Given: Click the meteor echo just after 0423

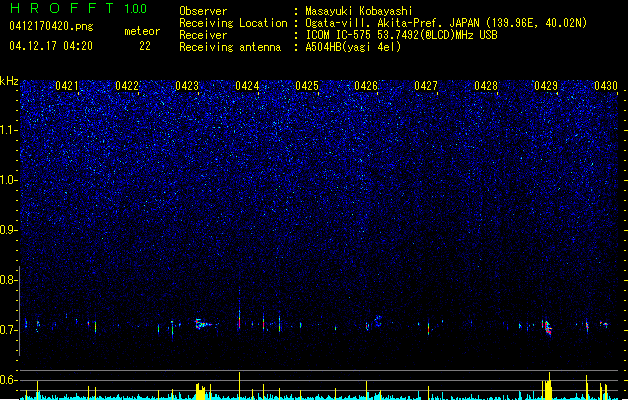Looking at the screenshot, I should [203, 324].
